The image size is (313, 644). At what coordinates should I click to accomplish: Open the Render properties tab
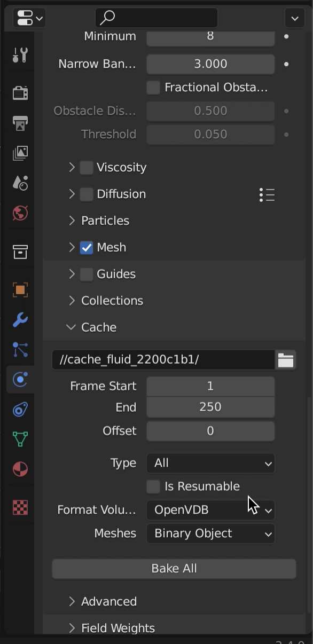click(x=20, y=93)
